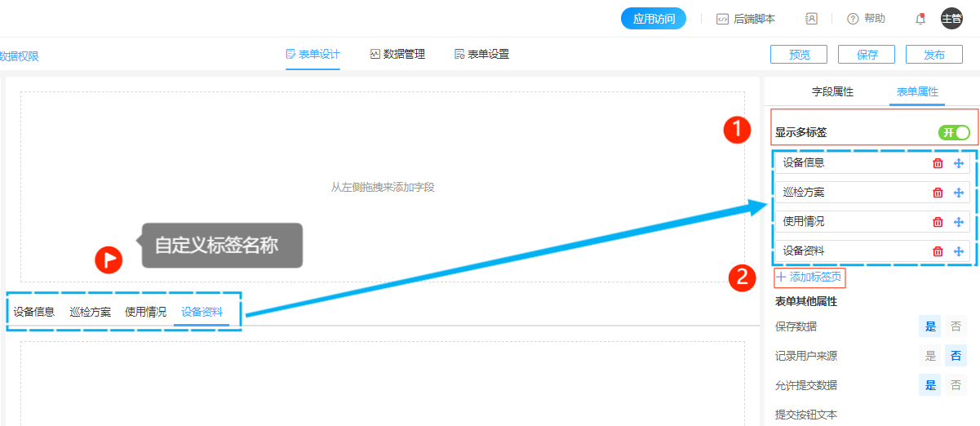
Task: Click trash icon for 巡检方案
Action: click(x=938, y=193)
